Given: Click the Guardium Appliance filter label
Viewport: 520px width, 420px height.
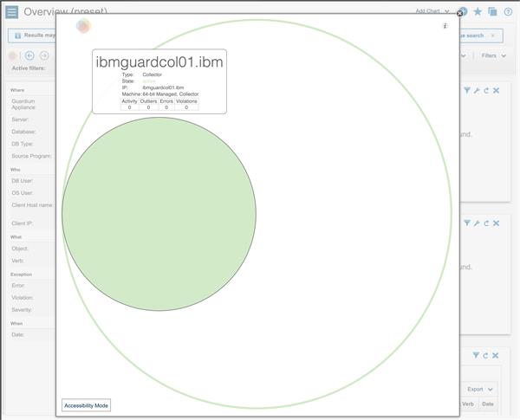Looking at the screenshot, I should tap(23, 104).
